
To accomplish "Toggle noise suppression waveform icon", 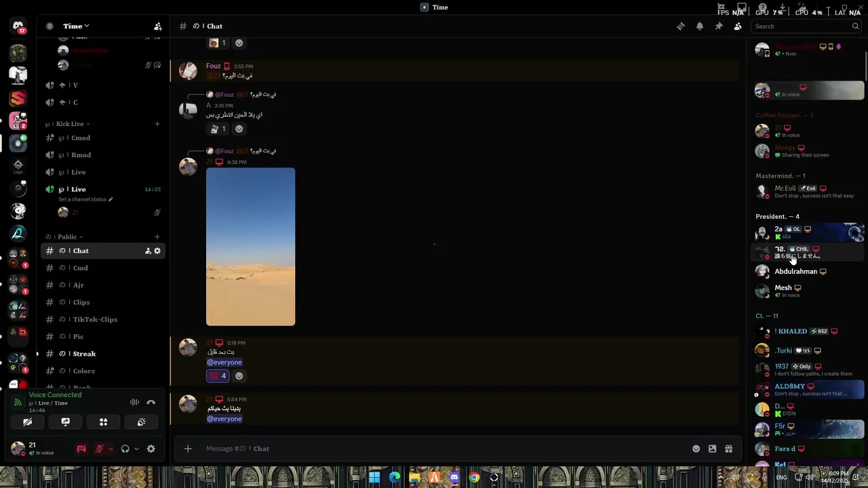I will (x=134, y=402).
